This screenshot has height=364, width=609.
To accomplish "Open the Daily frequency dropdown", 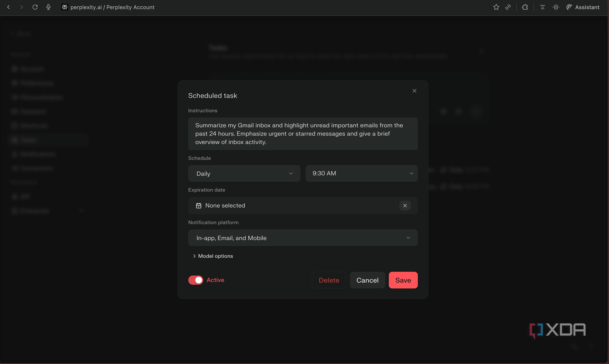I will [244, 174].
